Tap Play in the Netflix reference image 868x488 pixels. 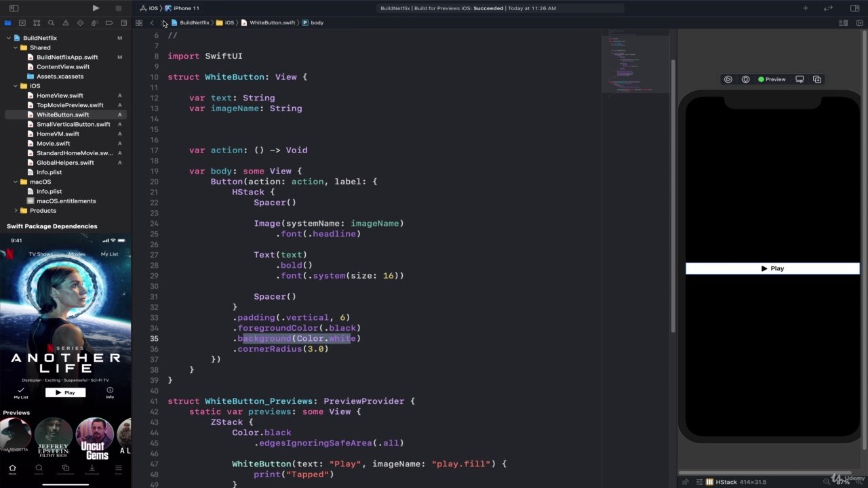[x=66, y=392]
